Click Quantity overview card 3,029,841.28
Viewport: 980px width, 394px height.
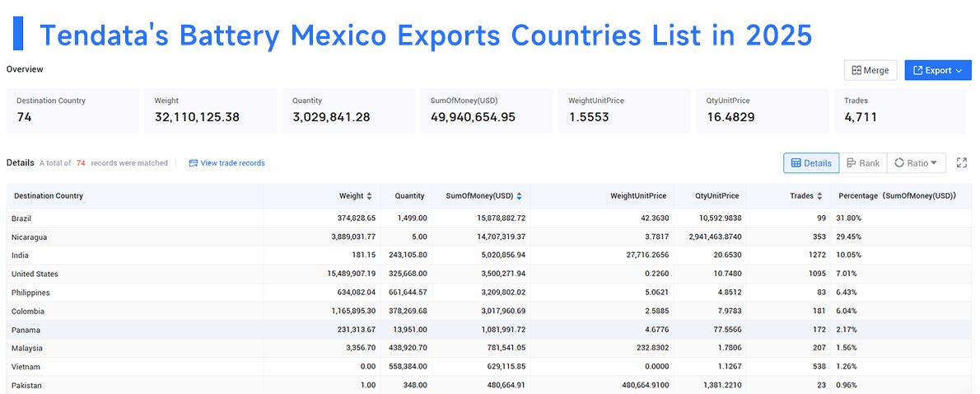332,117
